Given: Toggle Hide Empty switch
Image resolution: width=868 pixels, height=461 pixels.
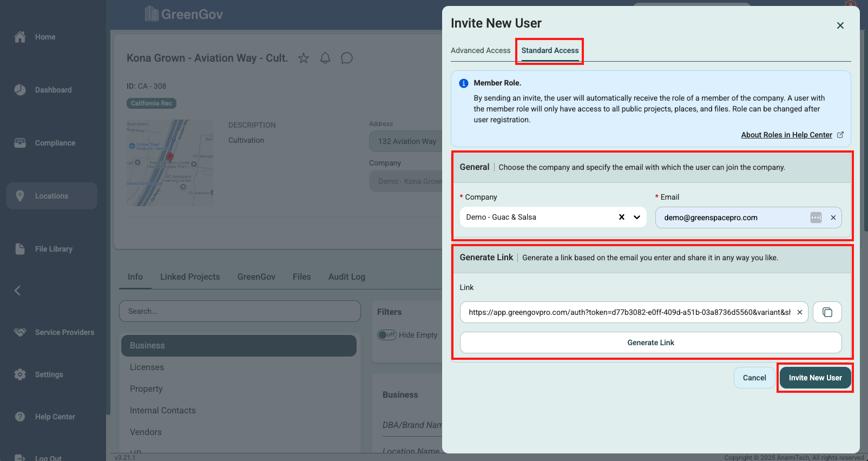Looking at the screenshot, I should pos(387,335).
